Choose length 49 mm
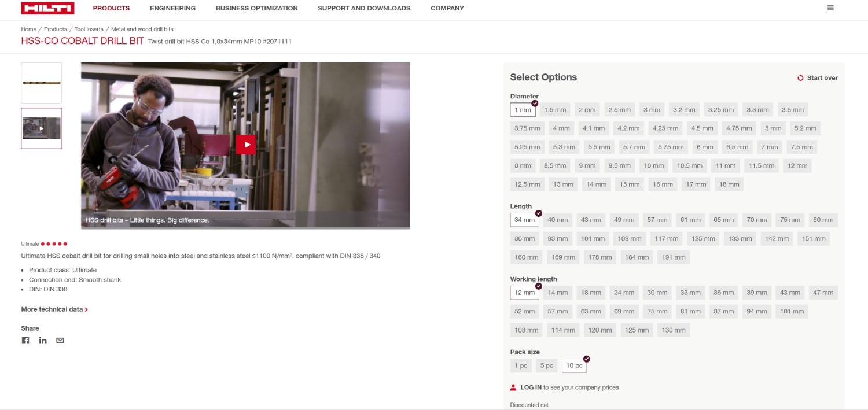 click(624, 220)
